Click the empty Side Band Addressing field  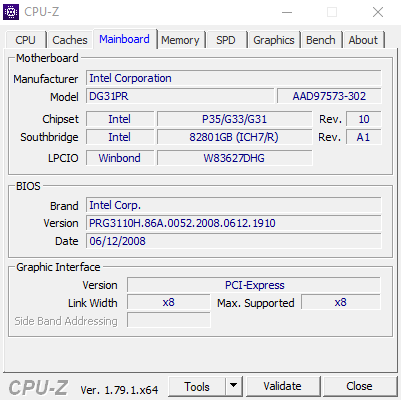tap(169, 320)
